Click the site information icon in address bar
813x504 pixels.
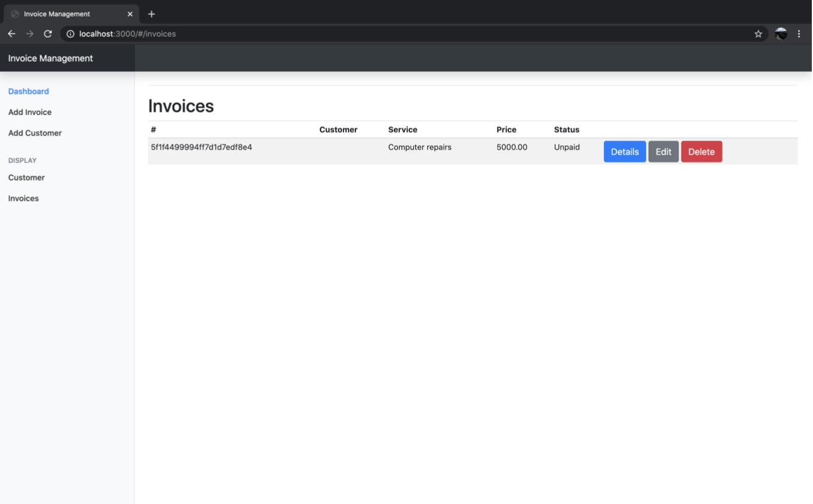coord(70,34)
